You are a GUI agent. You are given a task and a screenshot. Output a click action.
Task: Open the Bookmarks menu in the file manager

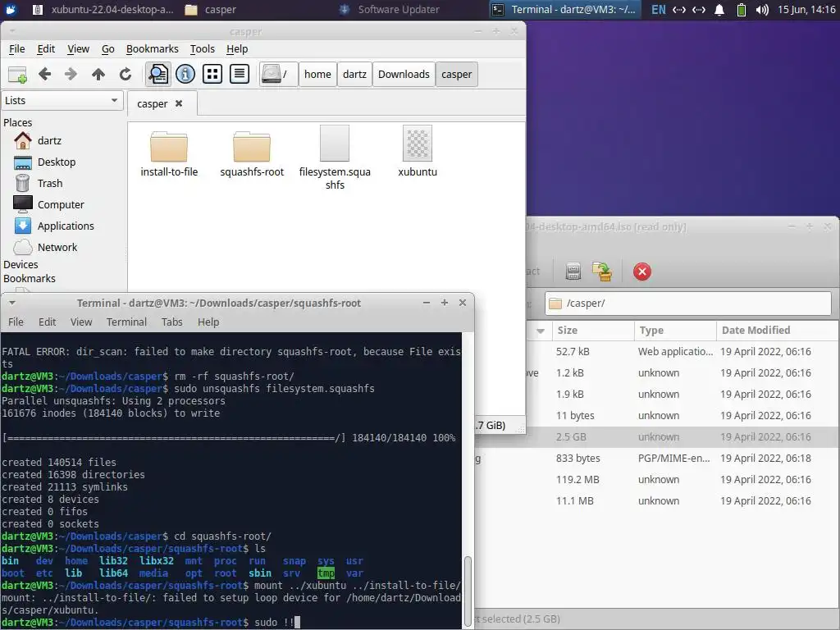tap(152, 48)
